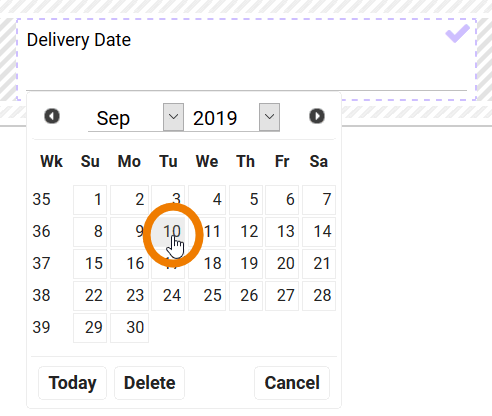
Task: Select September 1 in calendar
Action: (90, 200)
